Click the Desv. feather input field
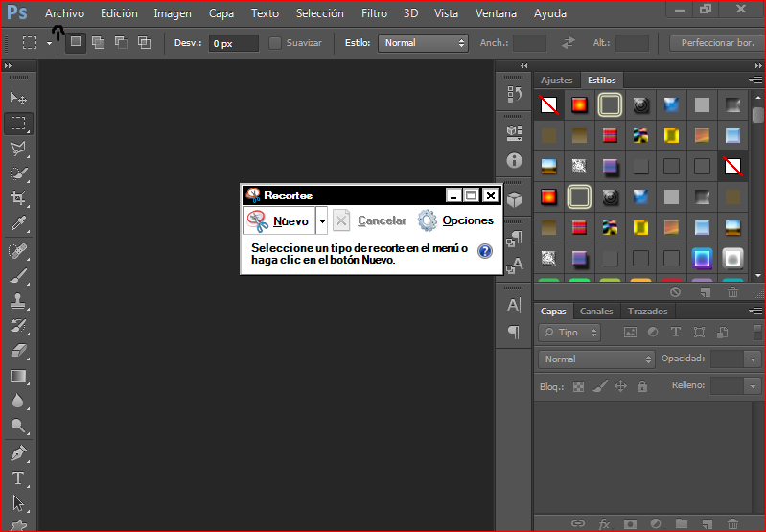This screenshot has width=766, height=532. click(234, 43)
